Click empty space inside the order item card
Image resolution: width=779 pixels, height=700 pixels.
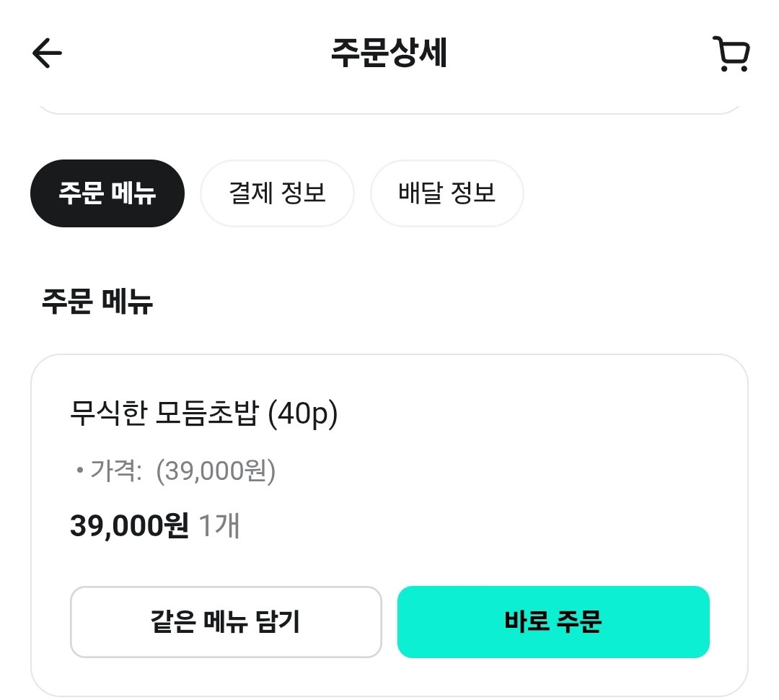tap(521, 472)
